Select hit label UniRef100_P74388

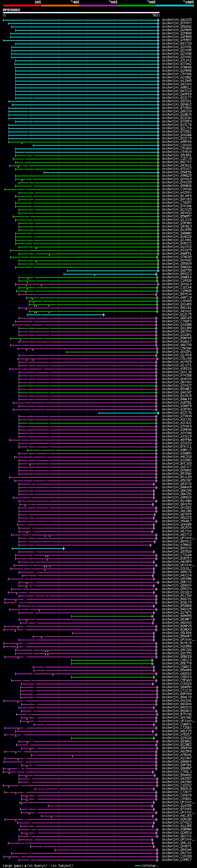[x=177, y=375]
